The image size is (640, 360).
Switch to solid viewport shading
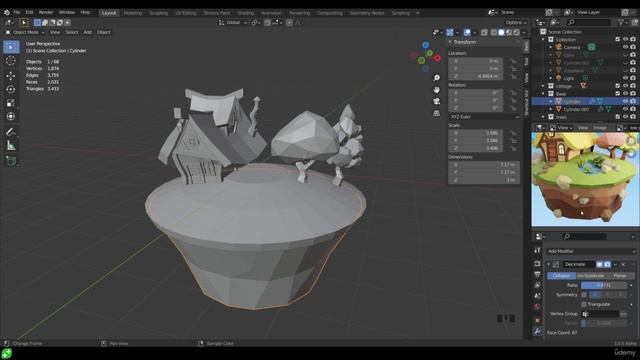pyautogui.click(x=501, y=32)
